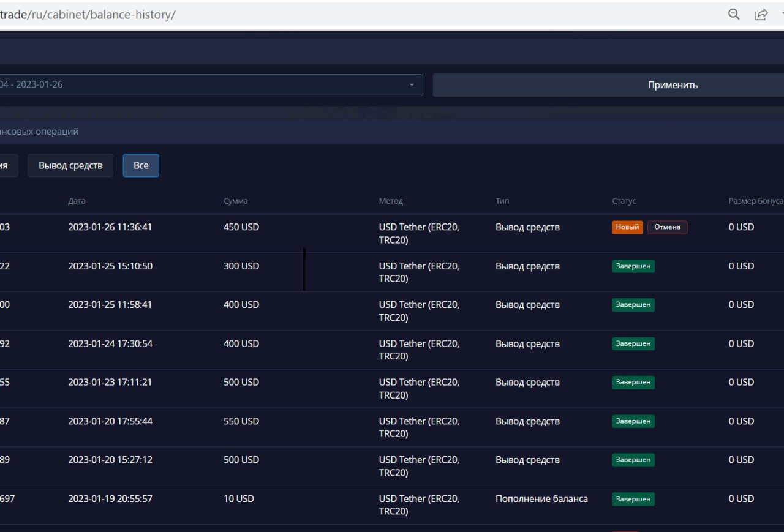Click the Статус column header
This screenshot has height=532, width=784.
624,201
